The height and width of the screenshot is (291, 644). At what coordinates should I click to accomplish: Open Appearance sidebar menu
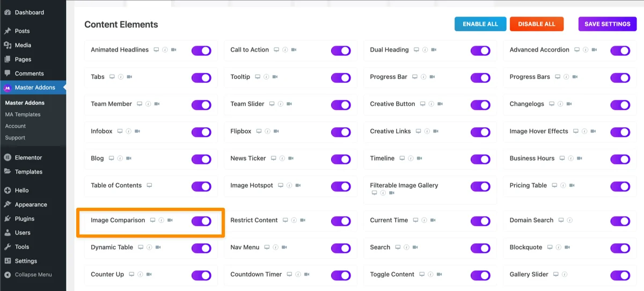click(33, 205)
